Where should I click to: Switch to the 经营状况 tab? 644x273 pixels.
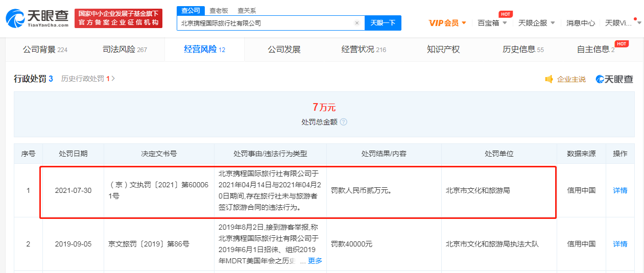[364, 49]
